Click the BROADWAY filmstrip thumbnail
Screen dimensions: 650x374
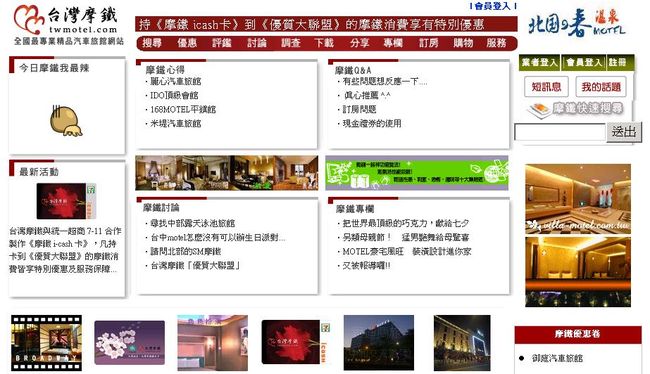46,343
